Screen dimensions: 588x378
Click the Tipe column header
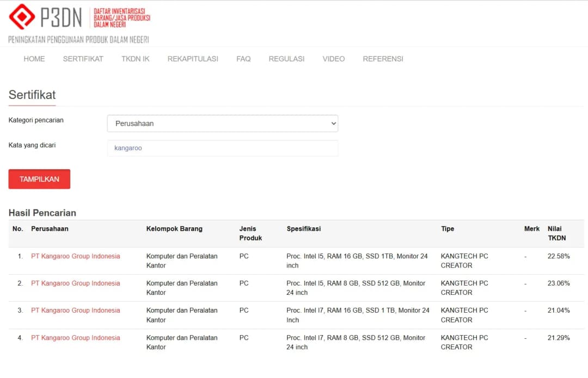[x=448, y=228]
